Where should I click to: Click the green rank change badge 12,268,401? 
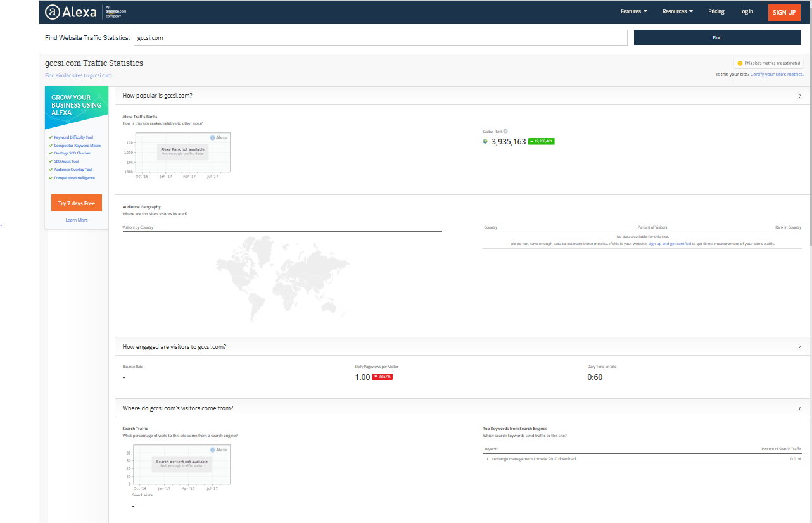pyautogui.click(x=542, y=141)
